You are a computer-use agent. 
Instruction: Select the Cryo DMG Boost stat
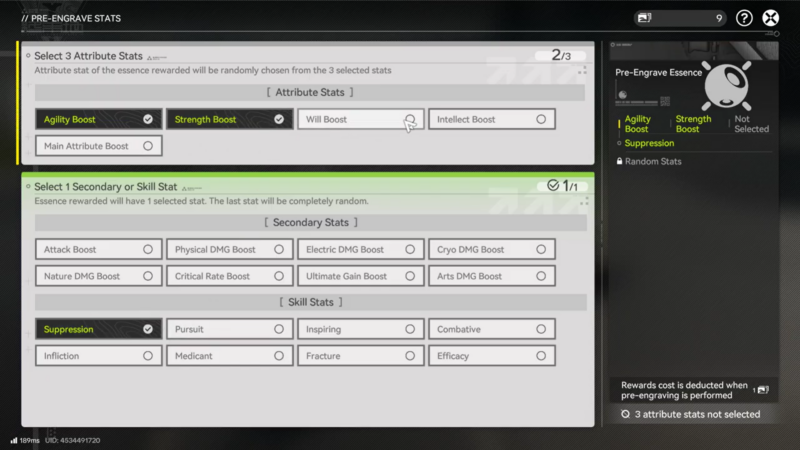click(x=491, y=249)
